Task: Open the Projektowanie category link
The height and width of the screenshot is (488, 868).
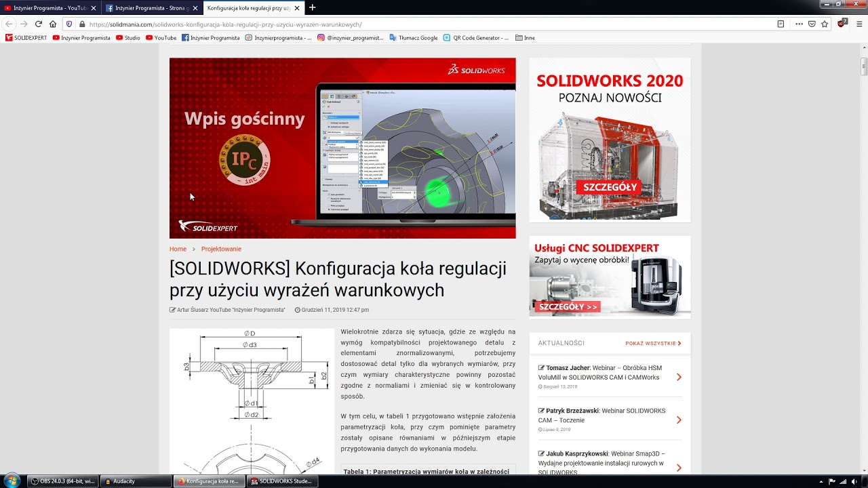Action: [221, 249]
